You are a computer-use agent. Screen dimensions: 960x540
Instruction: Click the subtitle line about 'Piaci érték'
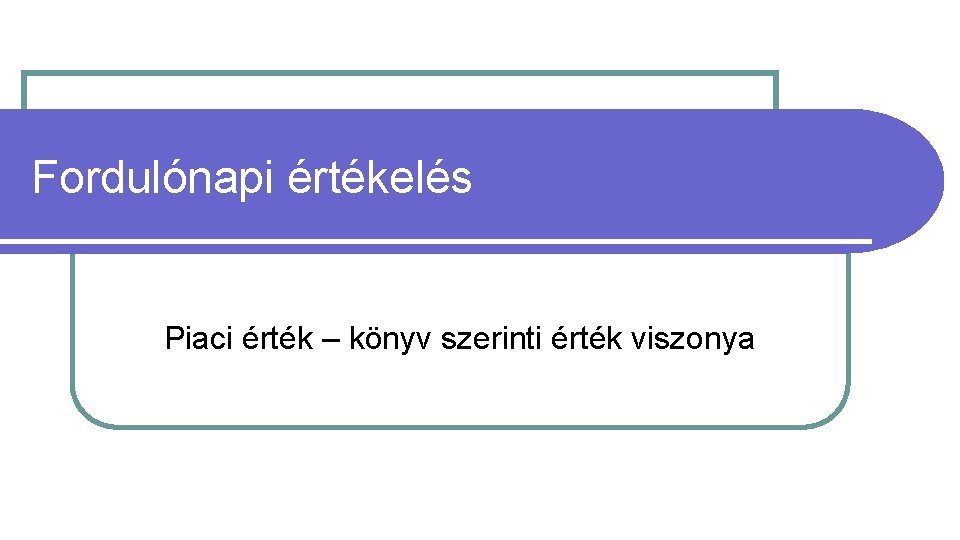point(459,339)
